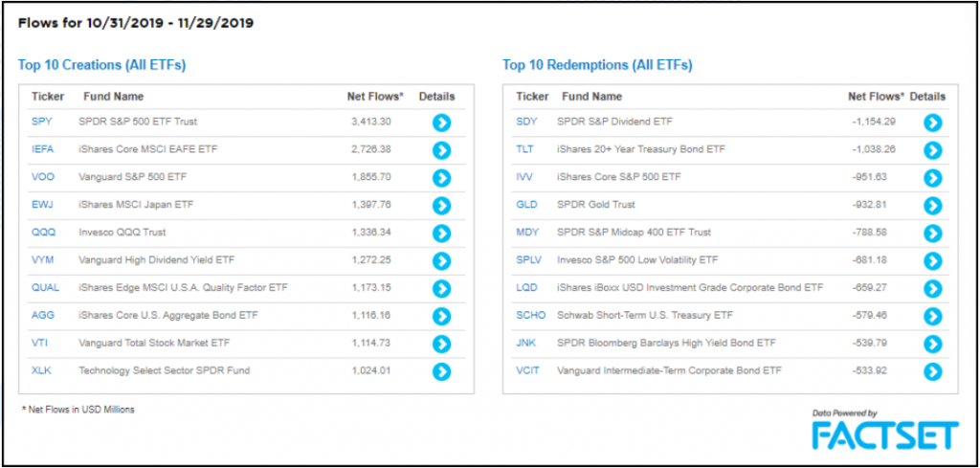The height and width of the screenshot is (468, 980).
Task: Click the QQQ ticker link
Action: (44, 232)
